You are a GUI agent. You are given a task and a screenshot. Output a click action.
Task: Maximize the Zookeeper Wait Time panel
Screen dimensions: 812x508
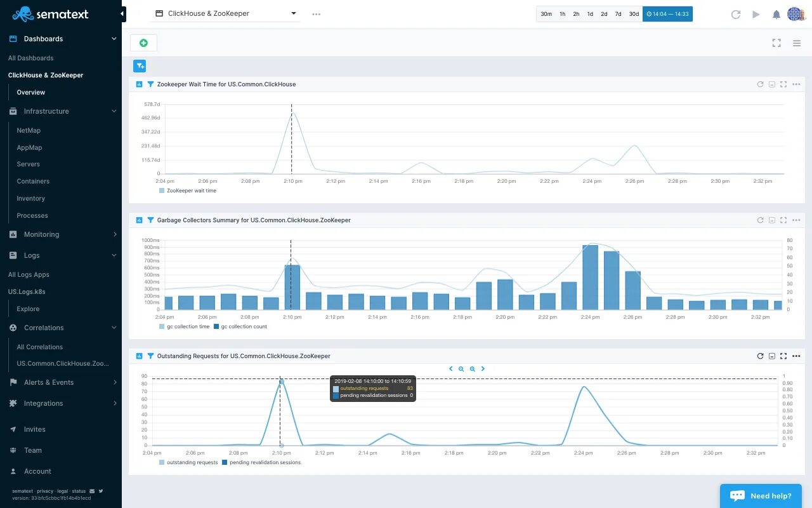tap(783, 84)
